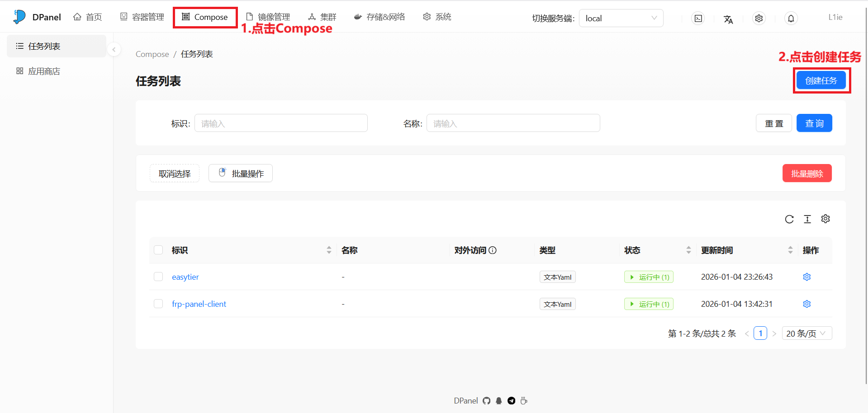This screenshot has width=868, height=413.
Task: Open the gear action for frp-panel-client row
Action: click(807, 304)
